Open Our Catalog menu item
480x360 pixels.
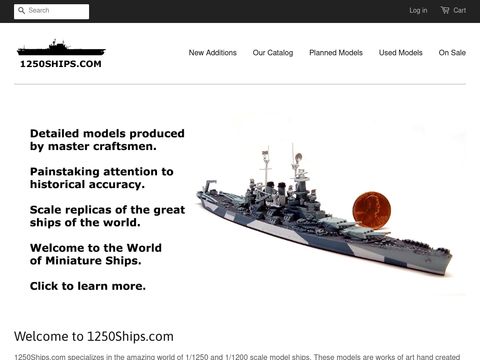pos(273,53)
